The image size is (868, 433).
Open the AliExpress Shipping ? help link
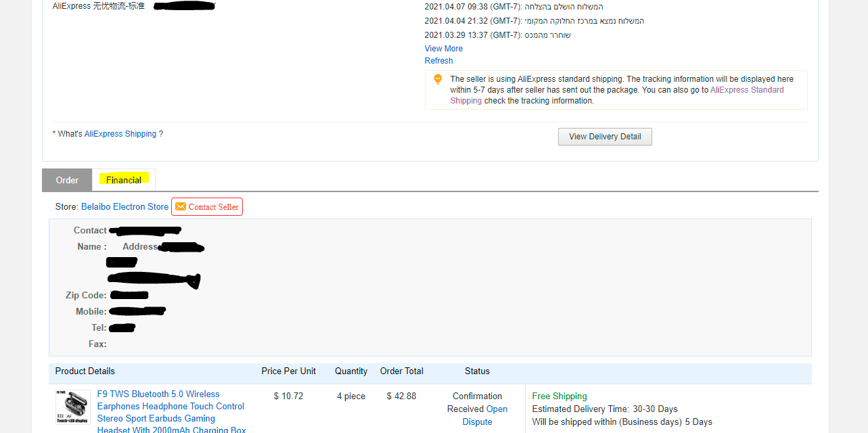(124, 134)
